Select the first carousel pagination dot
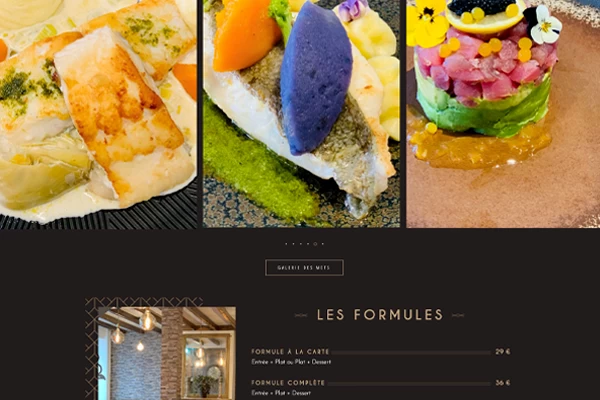 click(286, 244)
